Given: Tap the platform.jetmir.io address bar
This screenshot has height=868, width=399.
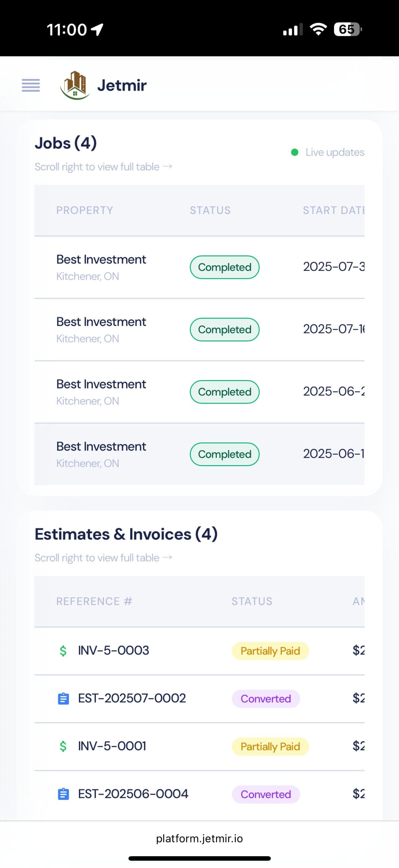Looking at the screenshot, I should coord(199,839).
